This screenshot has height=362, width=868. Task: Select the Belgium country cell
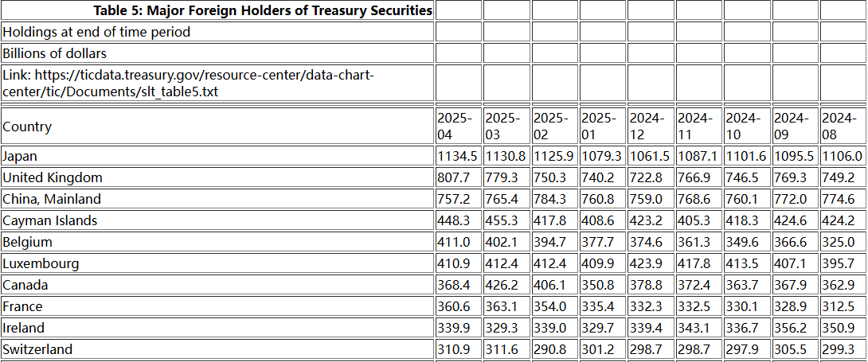click(28, 242)
